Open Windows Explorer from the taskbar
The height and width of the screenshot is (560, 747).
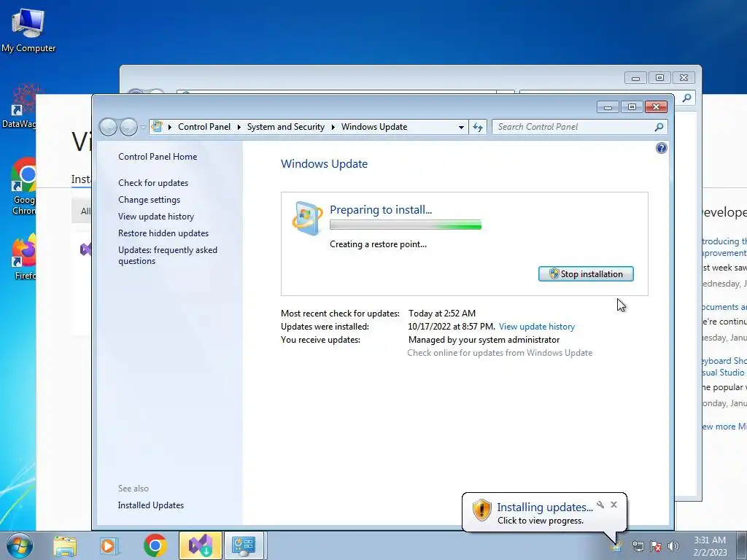coord(65,545)
